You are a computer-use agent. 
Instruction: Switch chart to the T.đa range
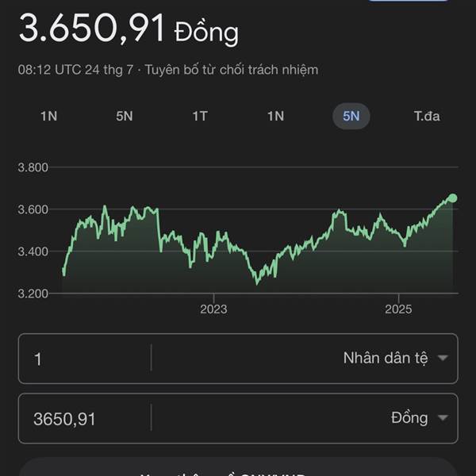427,117
